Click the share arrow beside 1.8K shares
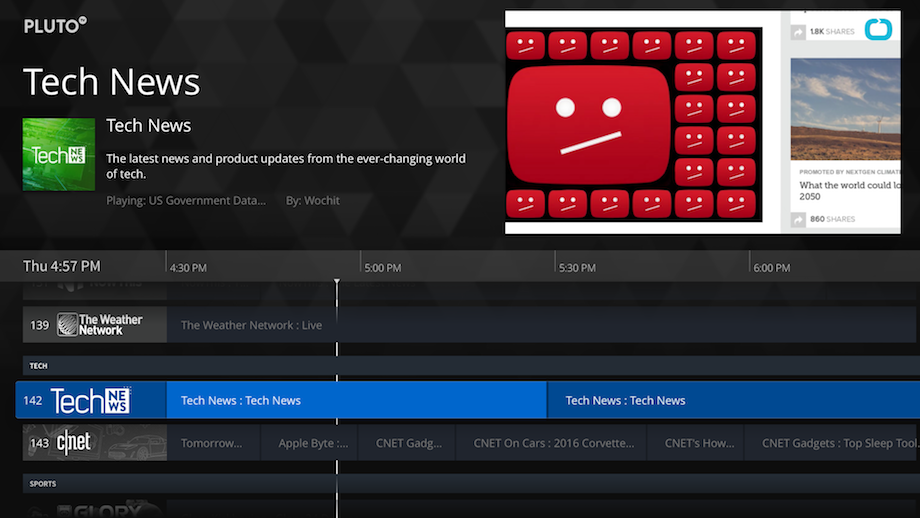This screenshot has height=518, width=920. pyautogui.click(x=798, y=32)
